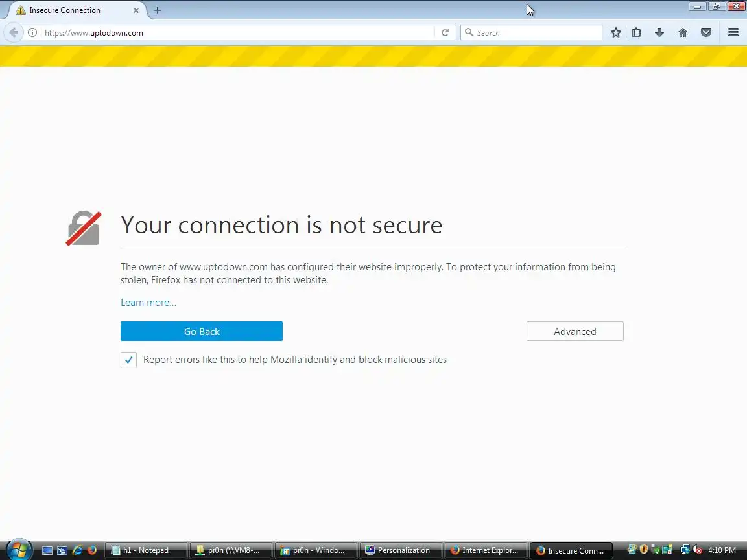Select Insecure Conn... taskbar button
Viewport: 747px width, 560px height.
[x=571, y=550]
